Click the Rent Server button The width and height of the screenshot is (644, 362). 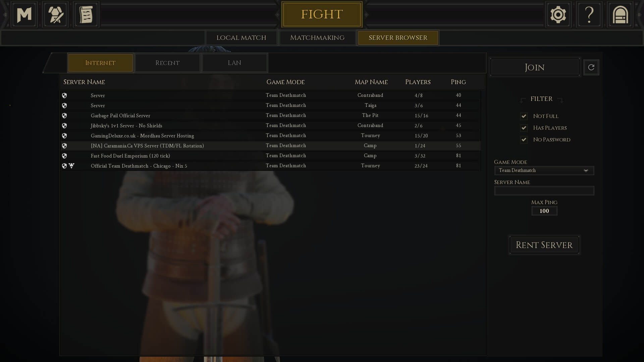point(544,245)
